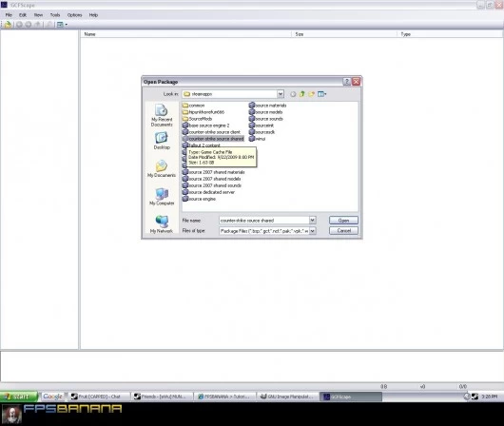Screen dimensions: 504x426
Task: Click the dialog's question mark help button
Action: [346, 82]
